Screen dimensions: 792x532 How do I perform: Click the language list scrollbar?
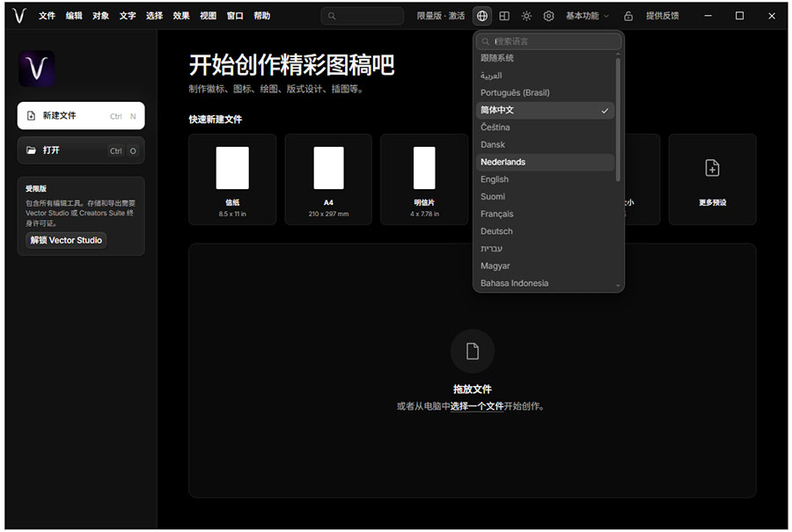click(x=618, y=120)
